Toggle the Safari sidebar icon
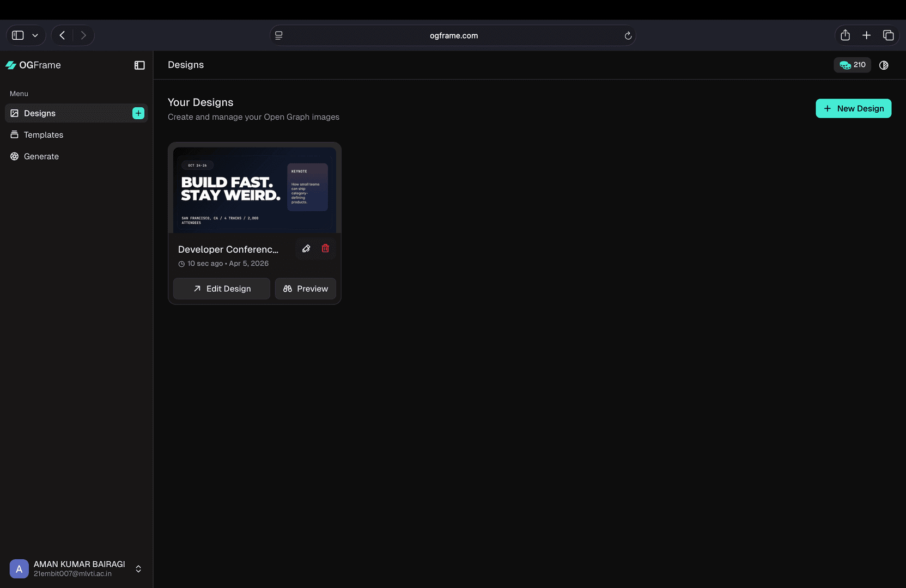 pyautogui.click(x=18, y=35)
